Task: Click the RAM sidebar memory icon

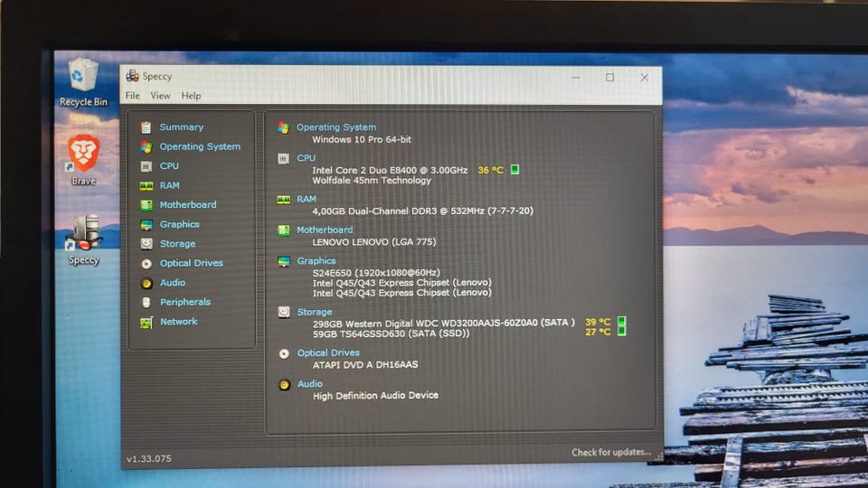Action: click(146, 186)
